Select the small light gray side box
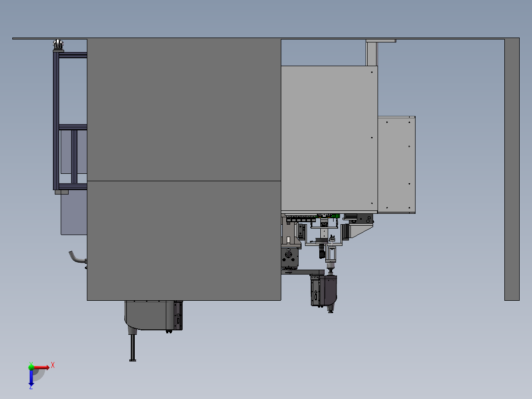Image resolution: width=532 pixels, height=399 pixels. [x=396, y=165]
